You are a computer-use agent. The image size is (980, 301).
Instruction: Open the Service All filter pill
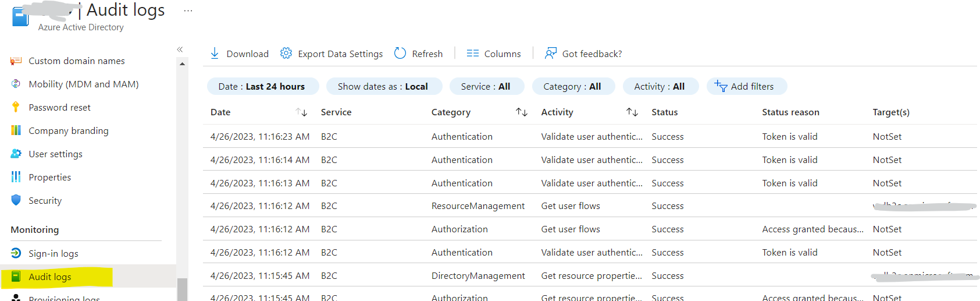coord(485,86)
